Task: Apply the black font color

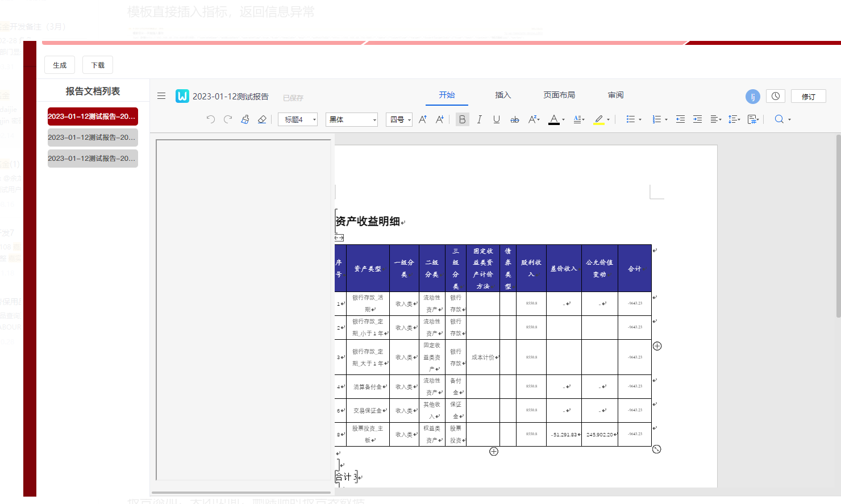Action: click(x=553, y=119)
